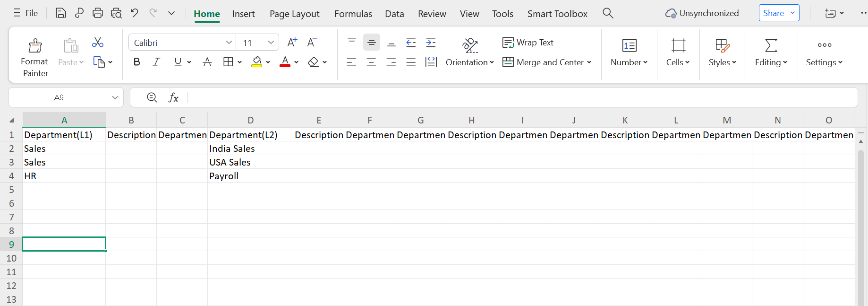This screenshot has width=868, height=306.
Task: Toggle Bold formatting
Action: 137,61
